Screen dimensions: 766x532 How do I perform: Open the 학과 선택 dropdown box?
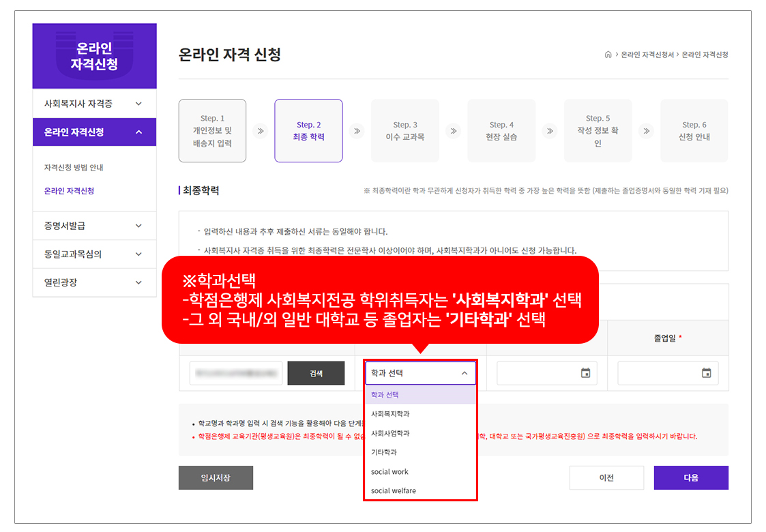point(419,373)
